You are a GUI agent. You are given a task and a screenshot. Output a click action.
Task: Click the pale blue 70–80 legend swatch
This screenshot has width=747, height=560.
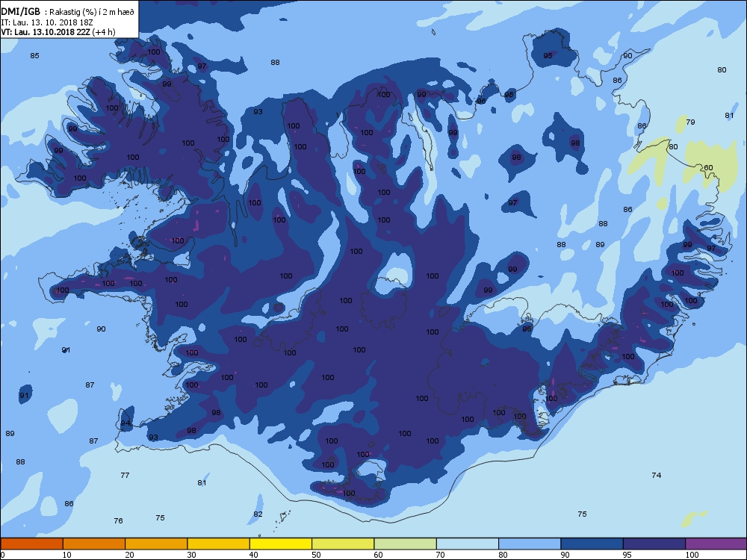pos(468,544)
